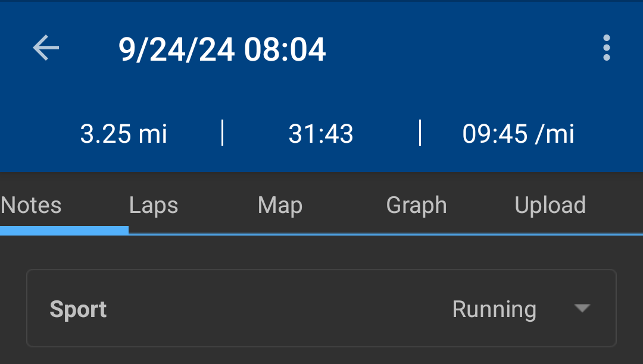Show the Map tab

click(280, 205)
